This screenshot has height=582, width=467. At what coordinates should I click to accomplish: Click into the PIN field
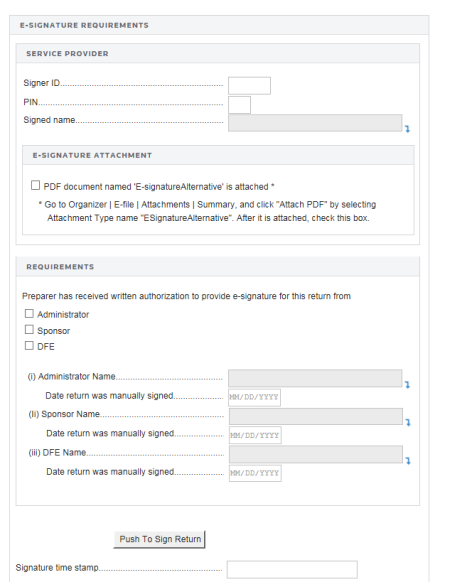pyautogui.click(x=239, y=105)
